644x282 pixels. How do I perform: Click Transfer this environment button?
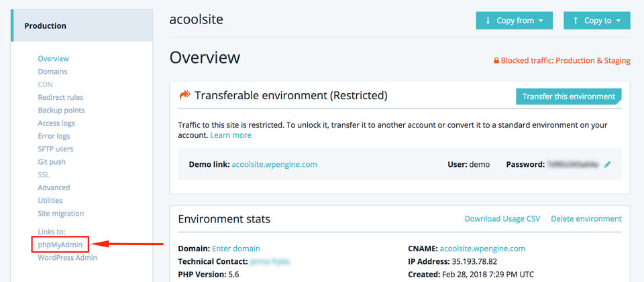click(568, 96)
